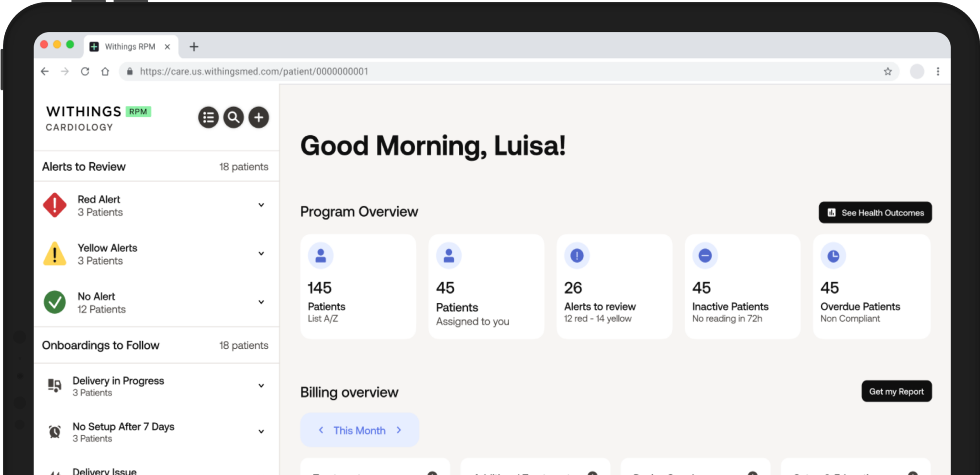Image resolution: width=980 pixels, height=475 pixels.
Task: Open the patient list icon in sidebar header
Action: pyautogui.click(x=208, y=117)
